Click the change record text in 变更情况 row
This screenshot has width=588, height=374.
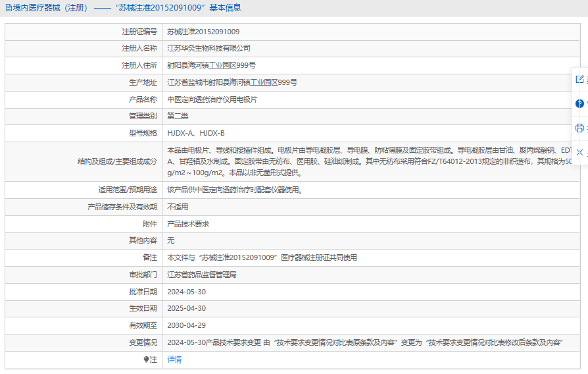365,343
